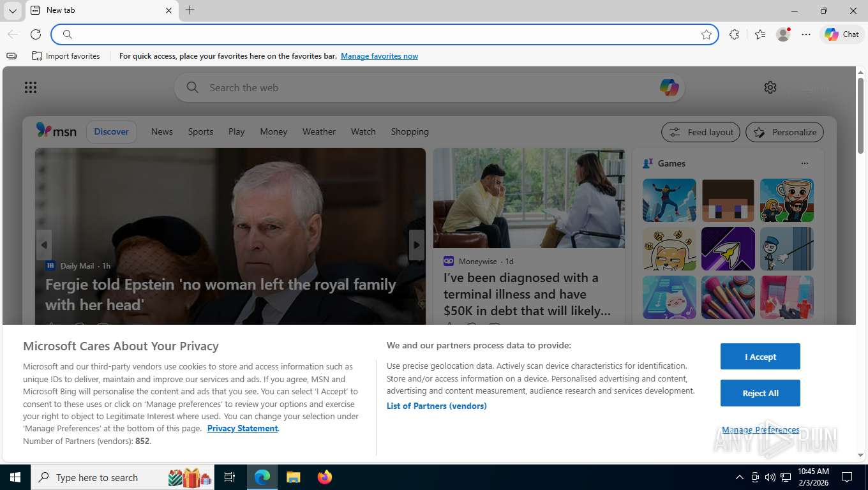Click the Search the web box
Screen dimensions: 868x490
429,87
